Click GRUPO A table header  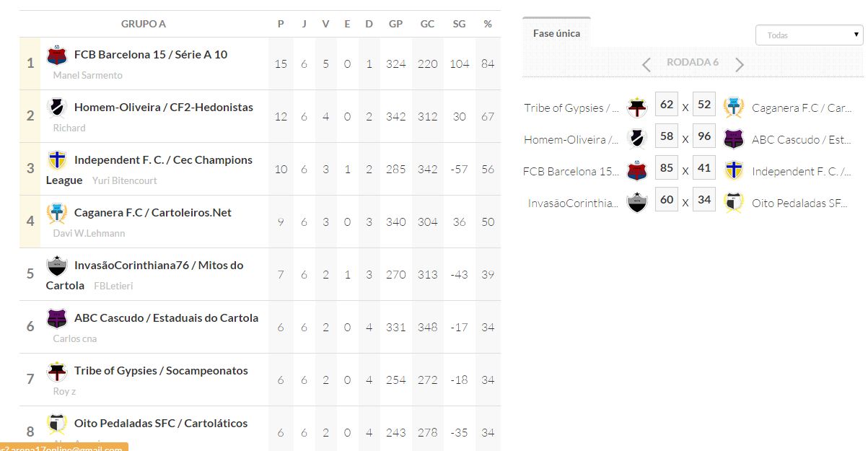(x=144, y=24)
